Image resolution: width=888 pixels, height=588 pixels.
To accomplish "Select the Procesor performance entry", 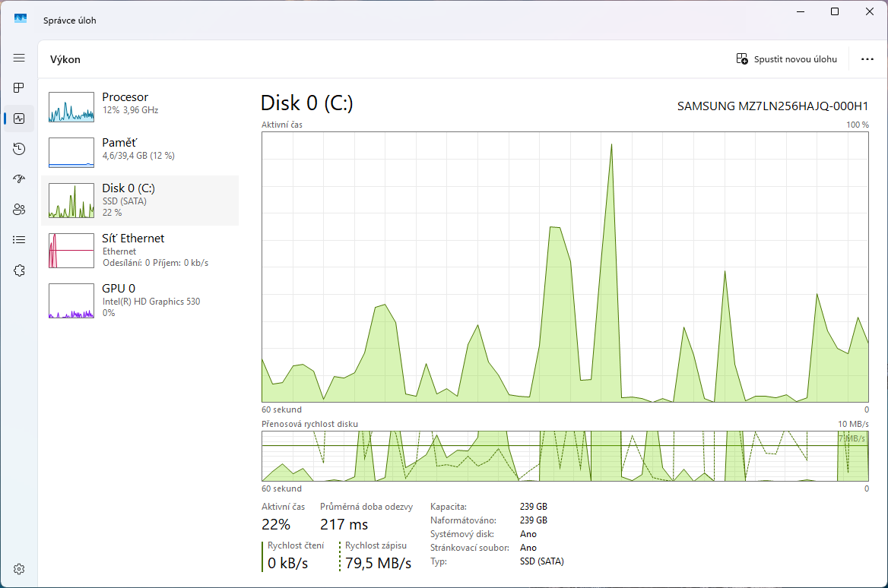I will point(139,106).
